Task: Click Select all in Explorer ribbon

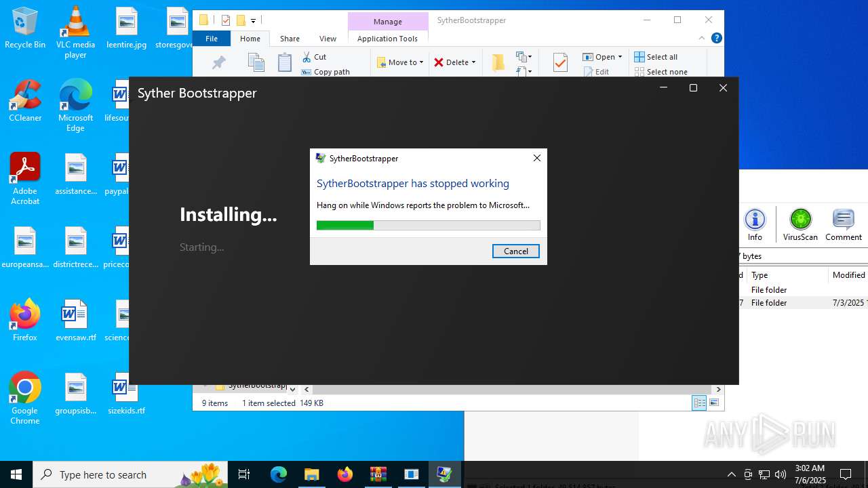Action: [x=656, y=57]
